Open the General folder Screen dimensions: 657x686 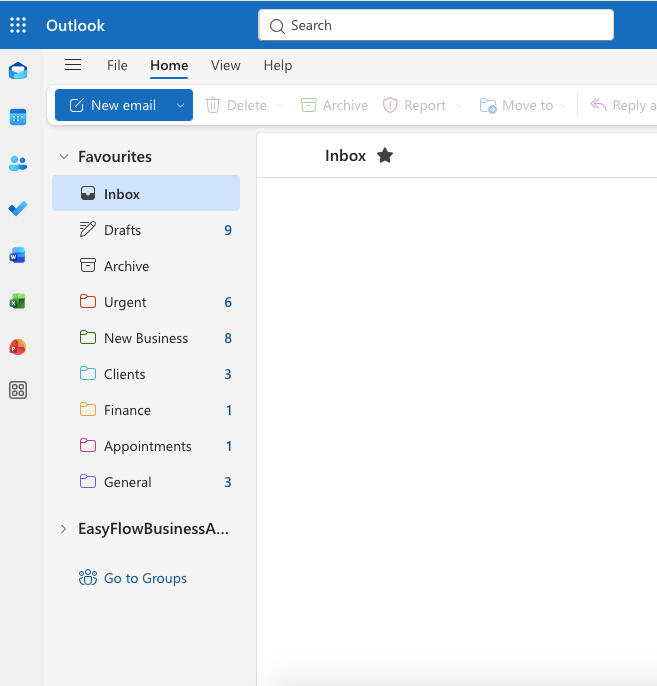[146, 482]
